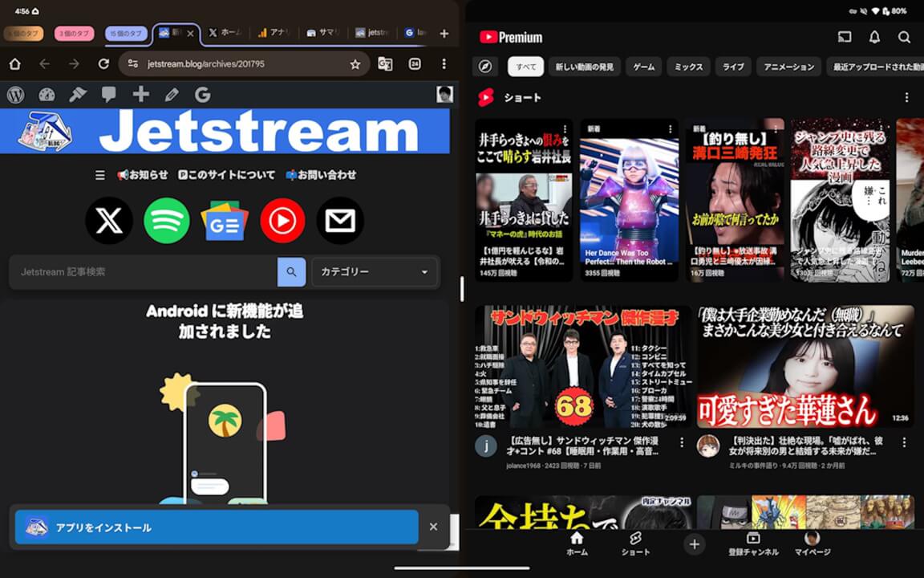Click the Jetstream 記事検索 field
This screenshot has width=924, height=578.
coord(144,272)
